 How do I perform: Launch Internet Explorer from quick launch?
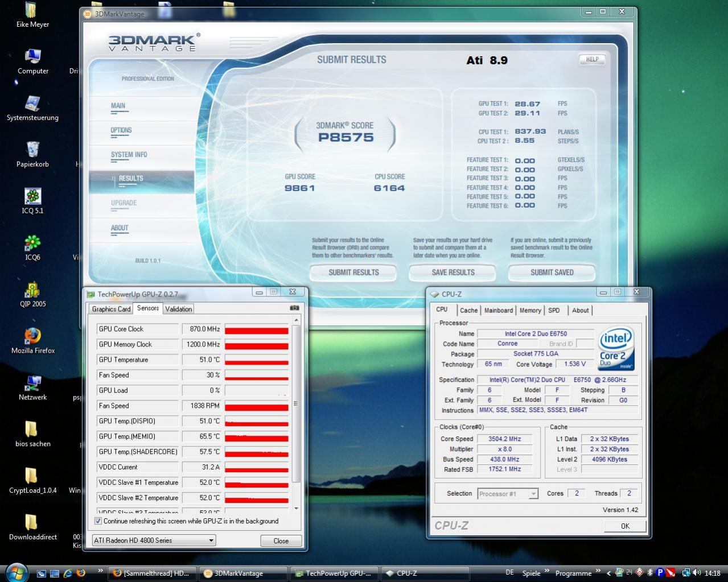click(x=68, y=573)
